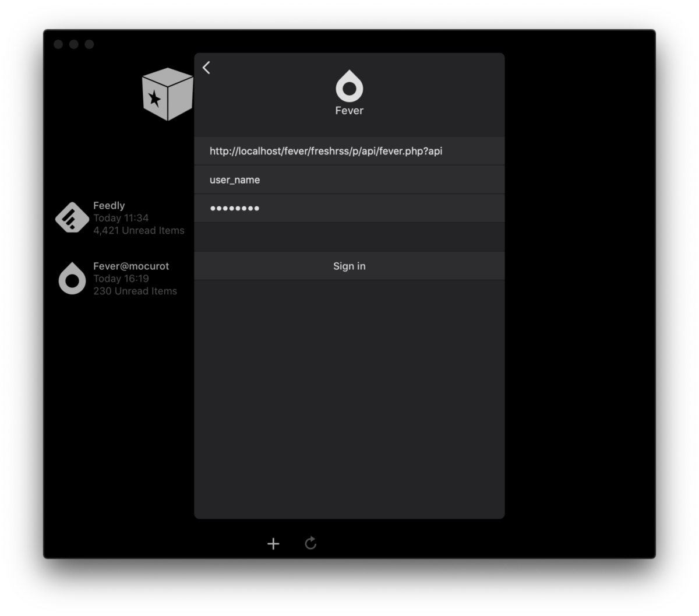
Task: Go back using the chevron arrow
Action: click(206, 68)
